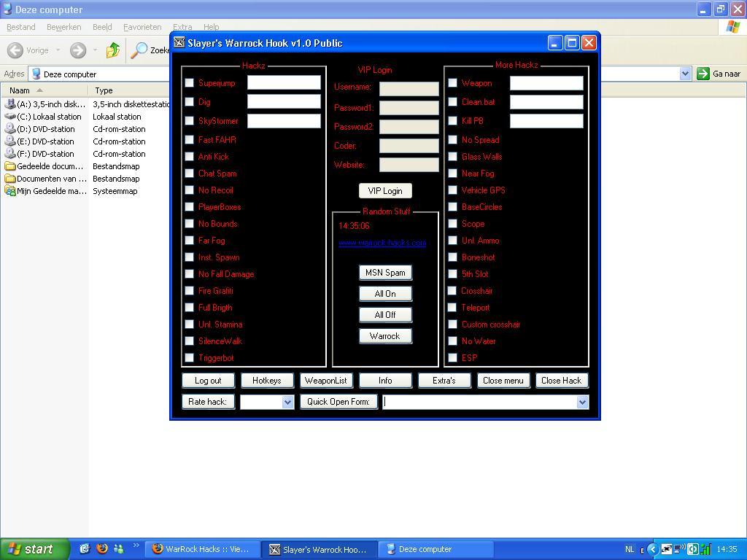Open the www.warrock-hacks.com link
The image size is (747, 560).
pos(382,243)
